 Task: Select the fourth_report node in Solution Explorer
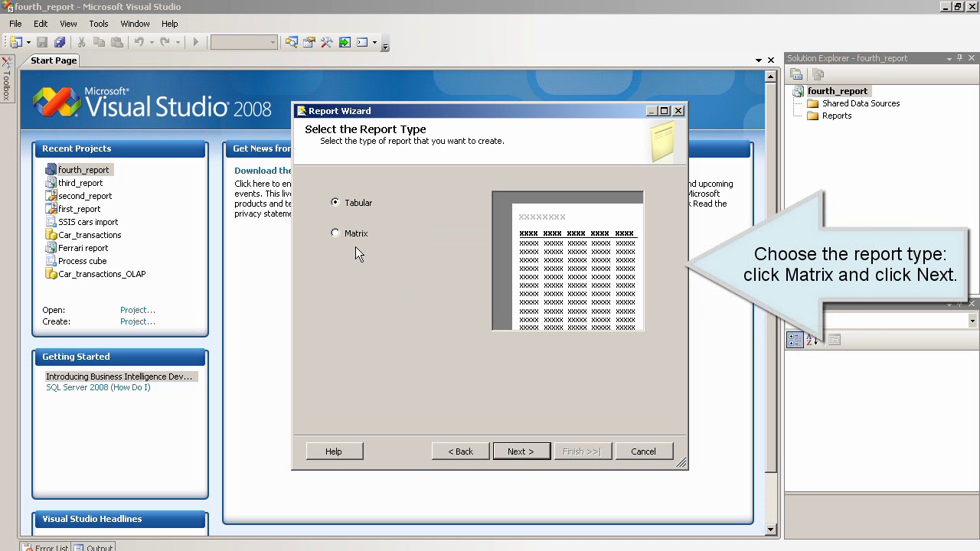coord(837,91)
